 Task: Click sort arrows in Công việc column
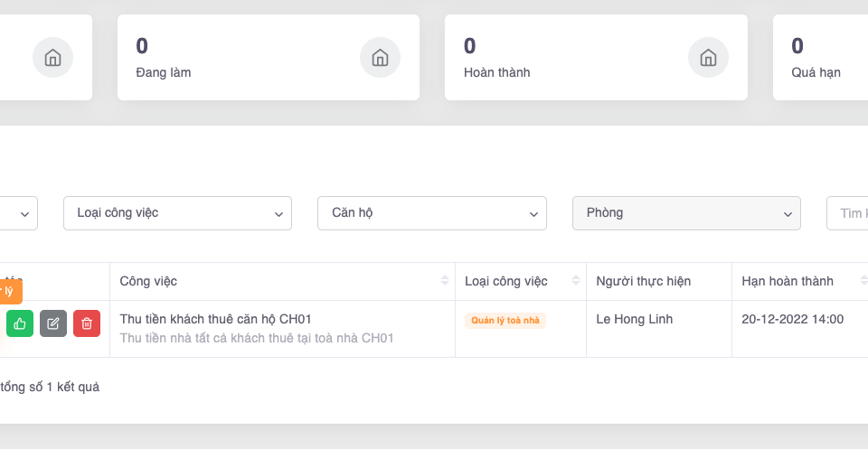tap(444, 281)
